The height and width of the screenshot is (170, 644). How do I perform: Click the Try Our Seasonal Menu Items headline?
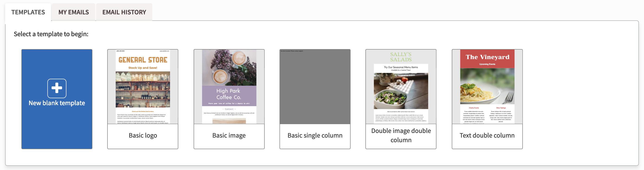coord(400,67)
